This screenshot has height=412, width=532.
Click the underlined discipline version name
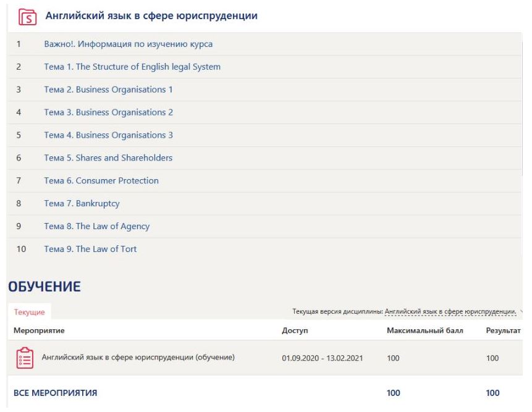450,312
